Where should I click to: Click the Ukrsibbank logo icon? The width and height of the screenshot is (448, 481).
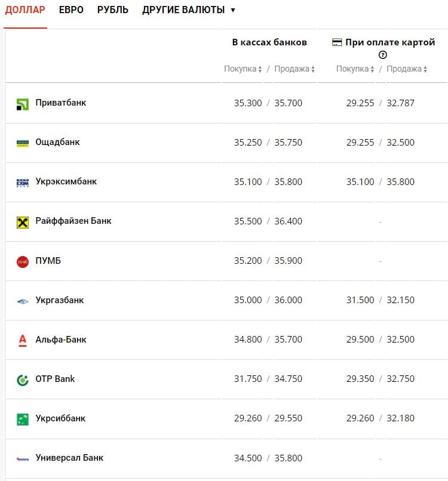point(23,419)
